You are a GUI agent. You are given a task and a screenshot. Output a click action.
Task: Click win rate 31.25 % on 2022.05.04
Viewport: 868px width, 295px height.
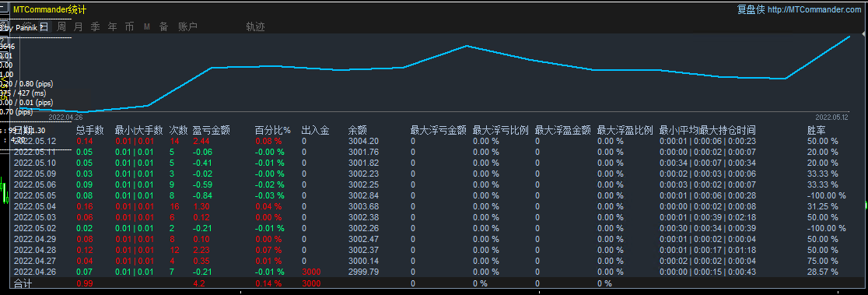click(x=823, y=206)
